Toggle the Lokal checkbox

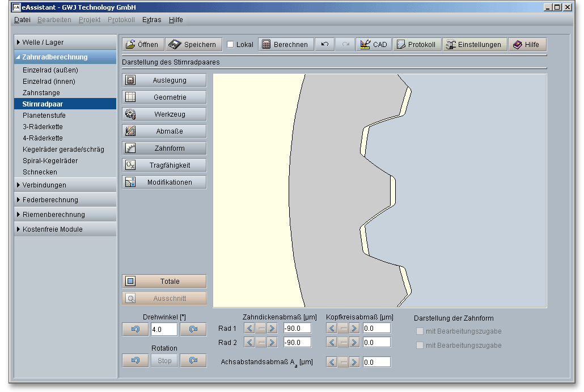(231, 45)
